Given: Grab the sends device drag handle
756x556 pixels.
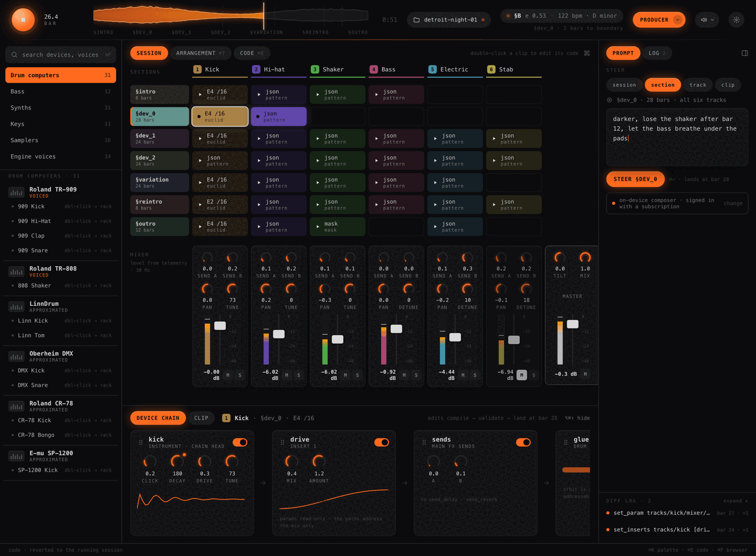Looking at the screenshot, I should click(x=424, y=442).
